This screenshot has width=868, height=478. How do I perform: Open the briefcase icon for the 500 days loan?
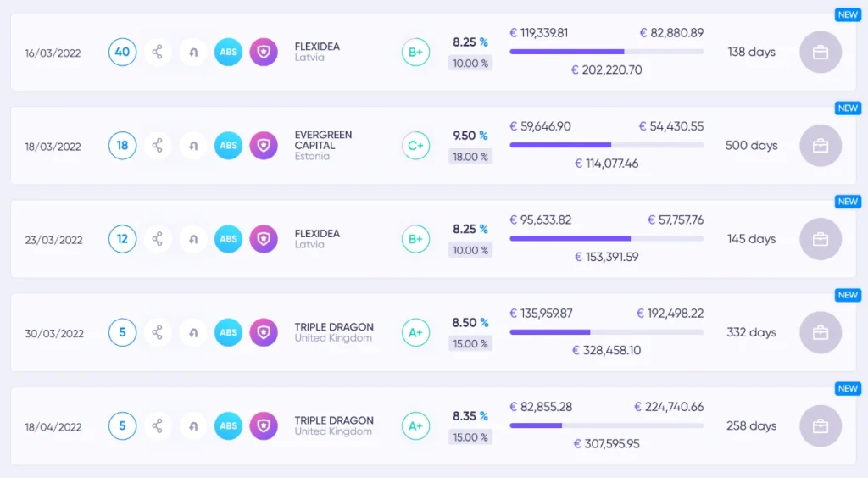[x=821, y=146]
